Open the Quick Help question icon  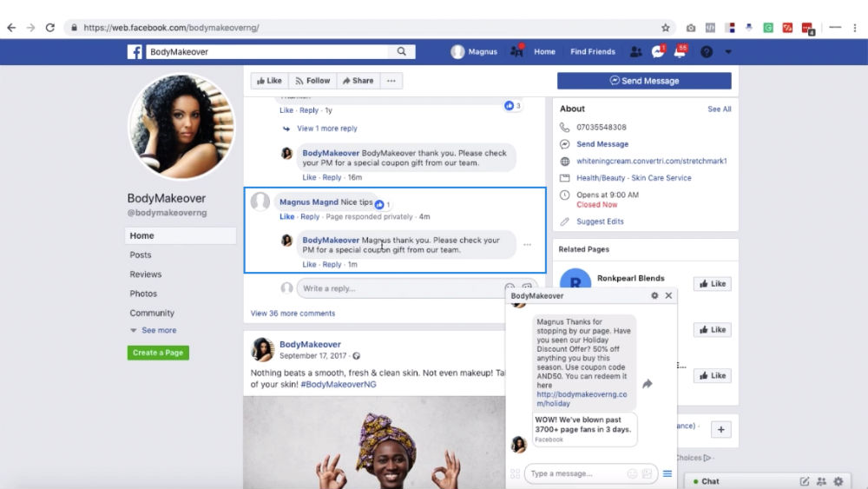click(707, 51)
